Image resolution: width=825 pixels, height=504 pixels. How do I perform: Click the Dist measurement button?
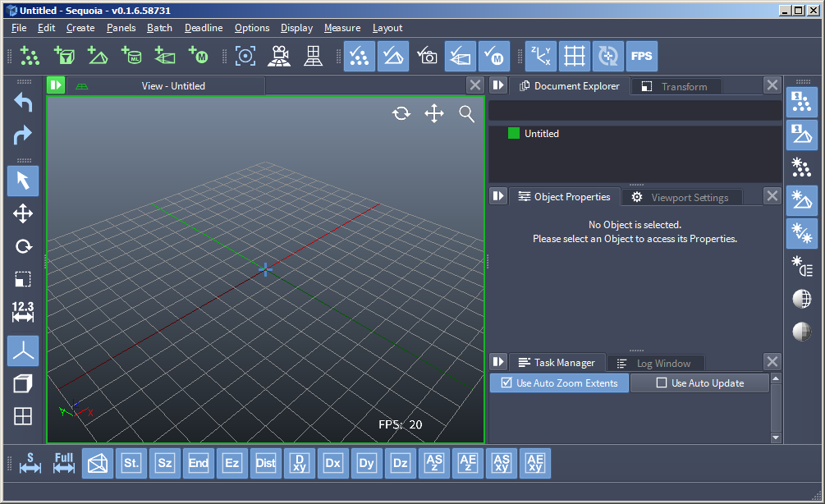(x=266, y=464)
